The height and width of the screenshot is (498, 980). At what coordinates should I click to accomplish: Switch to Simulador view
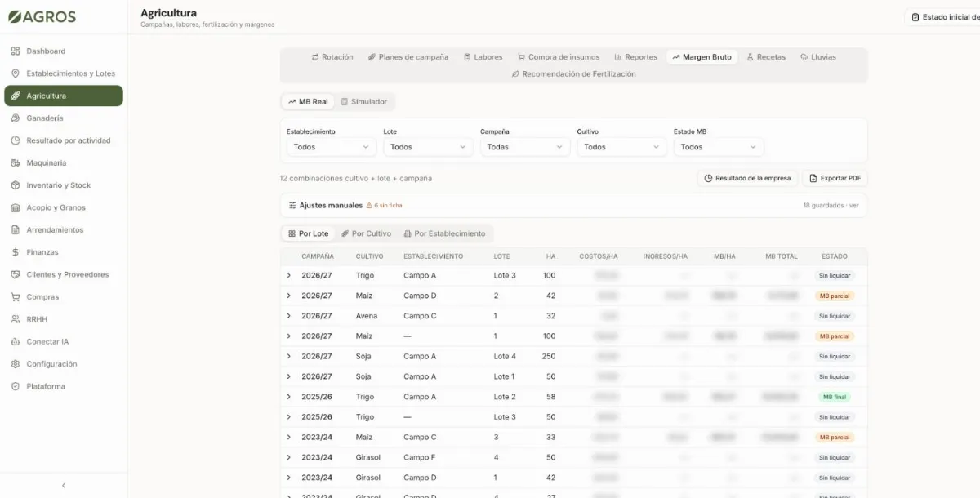(x=363, y=102)
